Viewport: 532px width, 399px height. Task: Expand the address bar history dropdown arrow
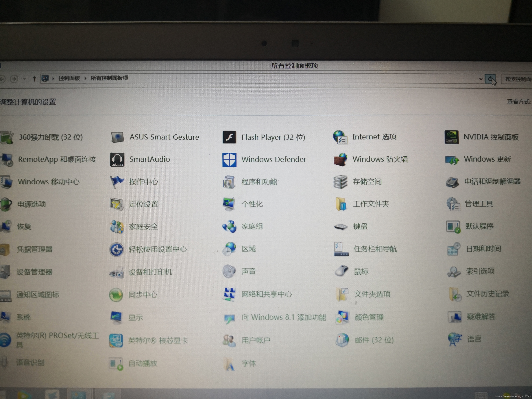pos(481,79)
